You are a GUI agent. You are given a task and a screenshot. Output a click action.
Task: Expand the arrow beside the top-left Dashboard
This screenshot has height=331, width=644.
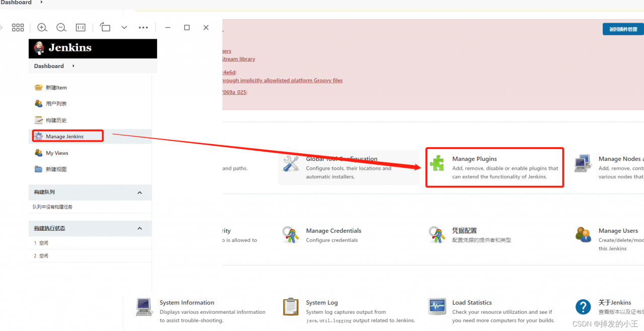click(41, 3)
